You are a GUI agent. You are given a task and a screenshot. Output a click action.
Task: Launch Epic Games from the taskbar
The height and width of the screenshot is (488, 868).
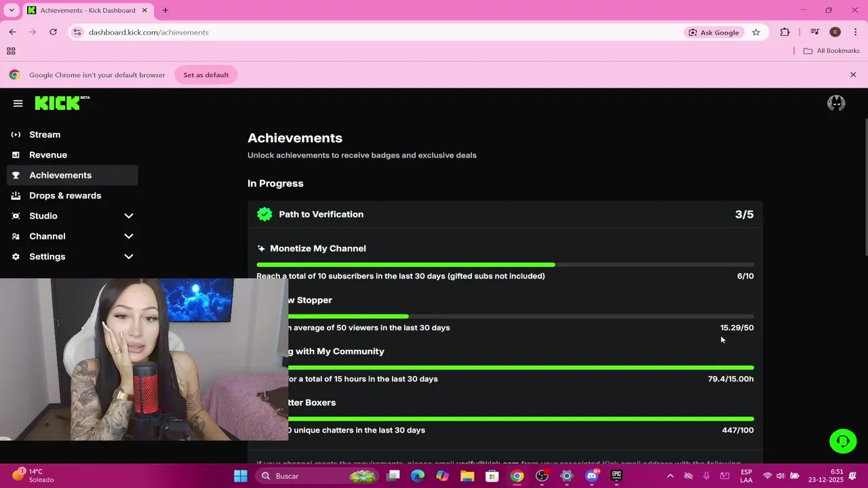[x=616, y=476]
